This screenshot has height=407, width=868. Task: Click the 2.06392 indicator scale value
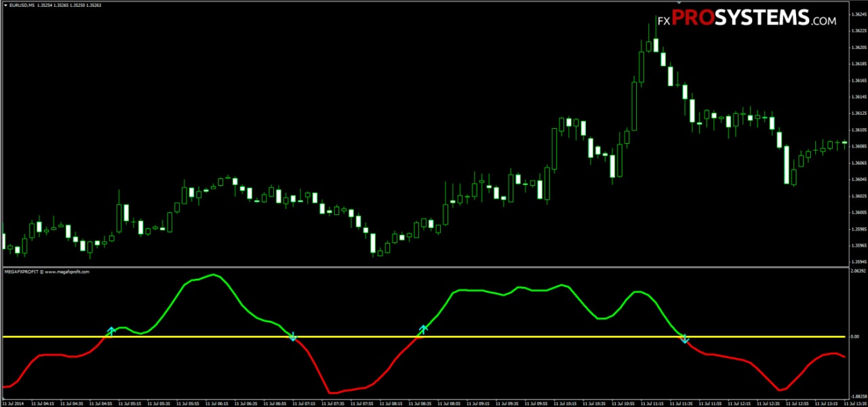click(x=858, y=271)
